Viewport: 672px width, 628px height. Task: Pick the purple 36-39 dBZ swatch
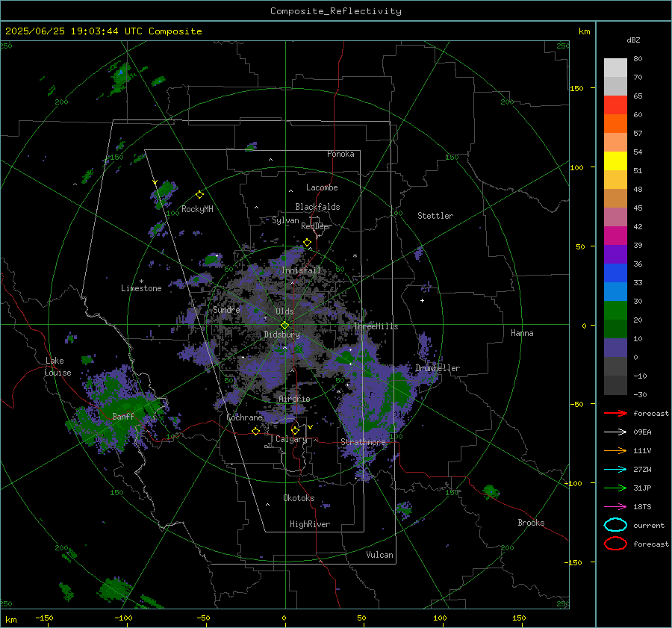click(x=615, y=255)
